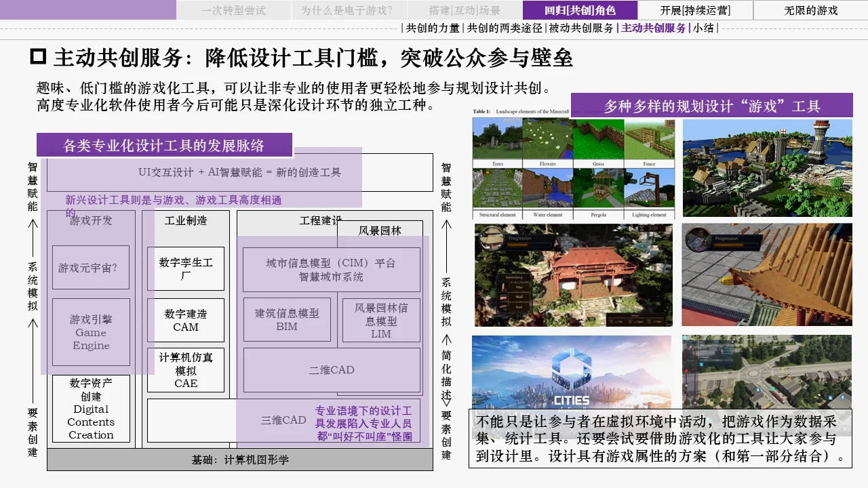Select the 数字资产创建 Digital Contents Creation box

click(91, 409)
